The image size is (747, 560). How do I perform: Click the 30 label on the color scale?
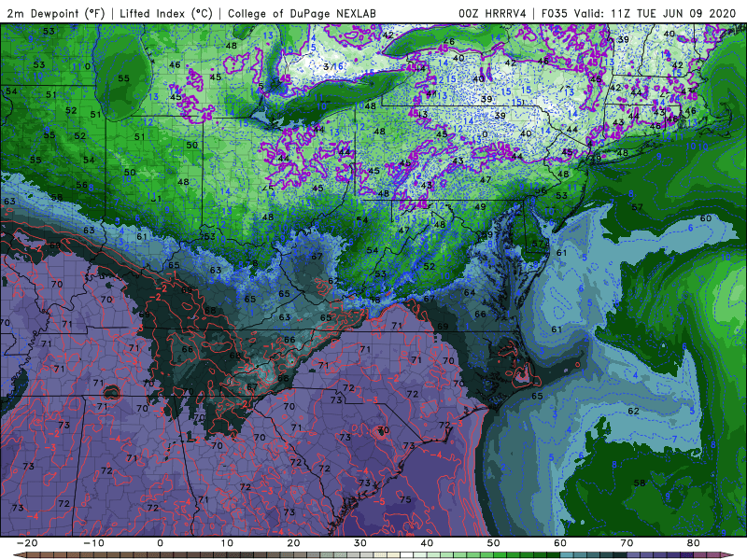360,543
